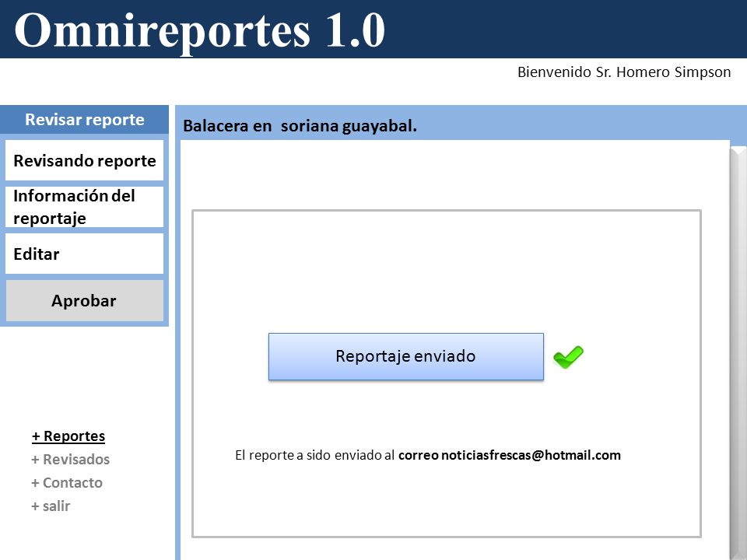Open the Revisando reporte sidebar item
The height and width of the screenshot is (560, 747).
pyautogui.click(x=84, y=160)
